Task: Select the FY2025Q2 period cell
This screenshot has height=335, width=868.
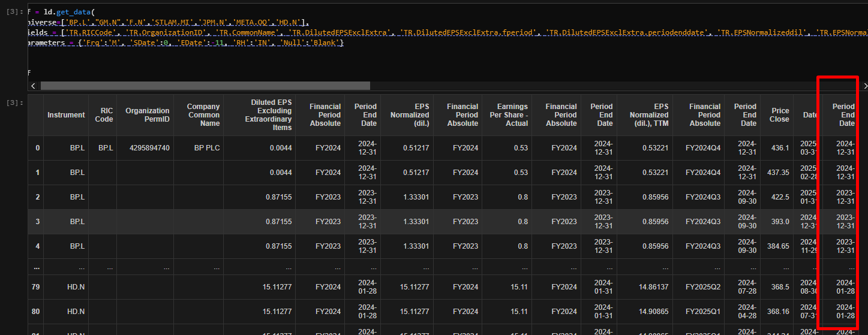Action: (704, 287)
